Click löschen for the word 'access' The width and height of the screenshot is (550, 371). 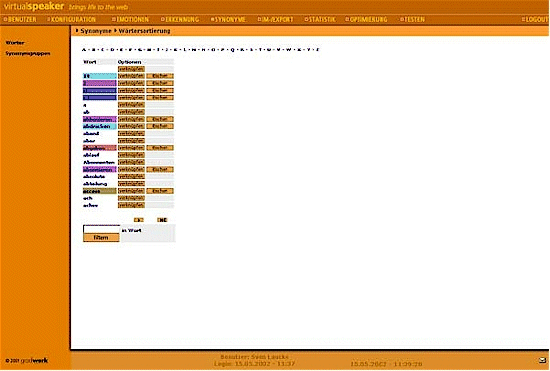(x=160, y=191)
